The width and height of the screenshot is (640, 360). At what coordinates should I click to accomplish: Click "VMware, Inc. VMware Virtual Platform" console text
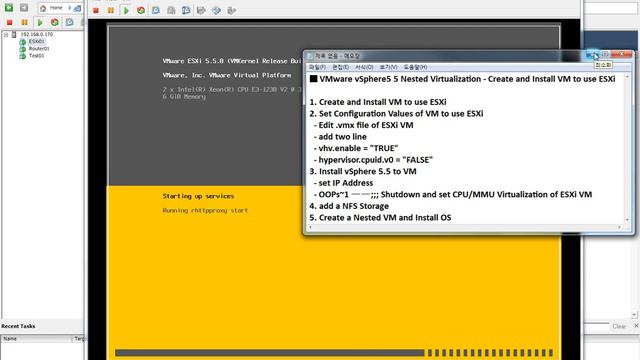click(227, 76)
